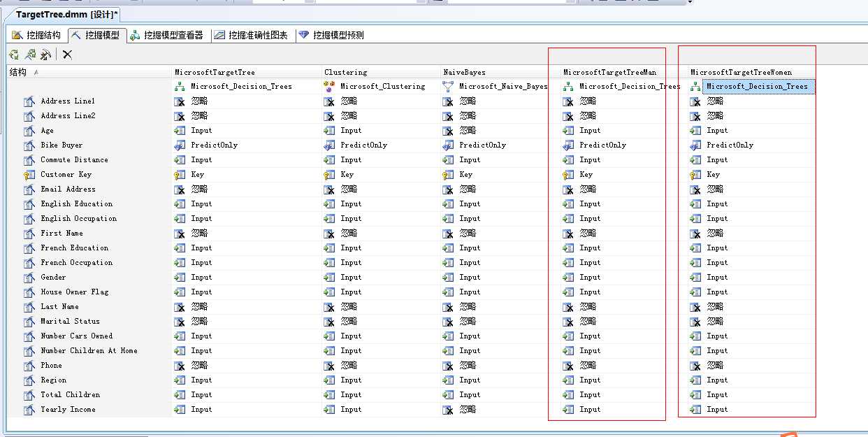The image size is (868, 437).
Task: Select the 挖掘模型 tab
Action: pyautogui.click(x=96, y=35)
